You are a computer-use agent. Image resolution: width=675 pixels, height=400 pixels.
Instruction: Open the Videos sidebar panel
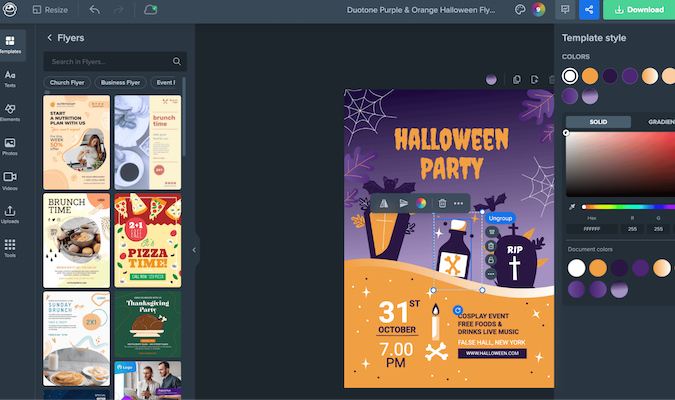(x=10, y=181)
